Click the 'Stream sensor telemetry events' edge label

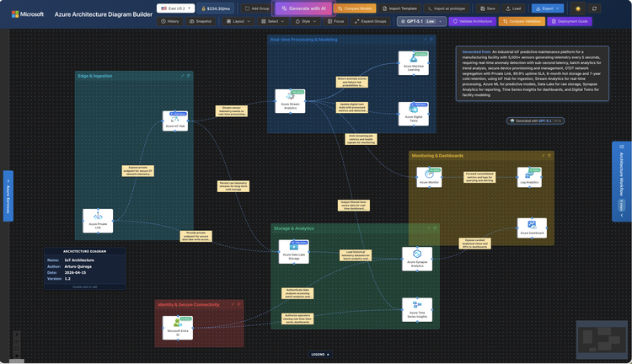pyautogui.click(x=232, y=111)
